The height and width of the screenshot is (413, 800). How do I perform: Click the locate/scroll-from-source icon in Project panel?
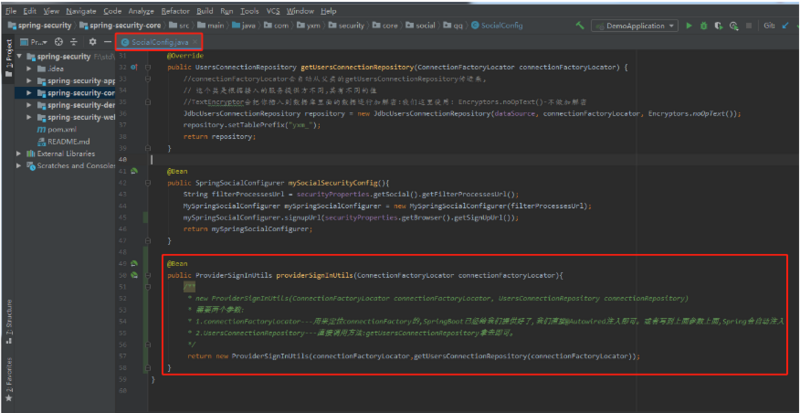[x=58, y=42]
